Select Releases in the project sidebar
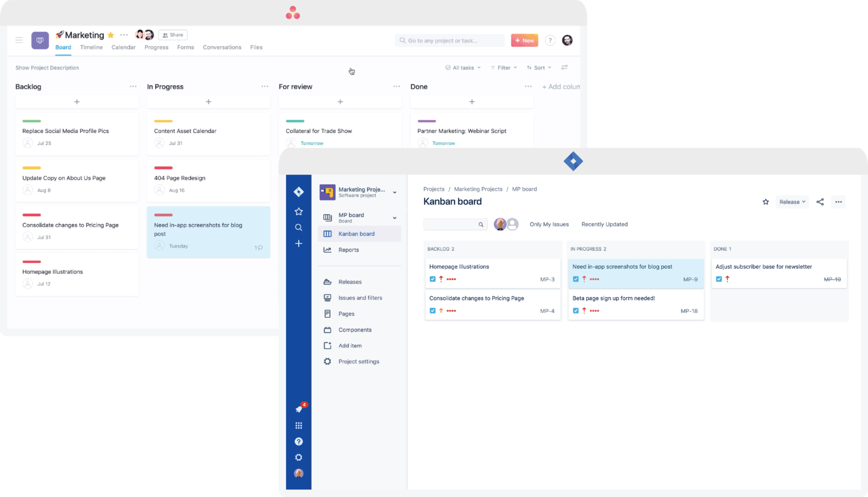The image size is (868, 497). 349,281
